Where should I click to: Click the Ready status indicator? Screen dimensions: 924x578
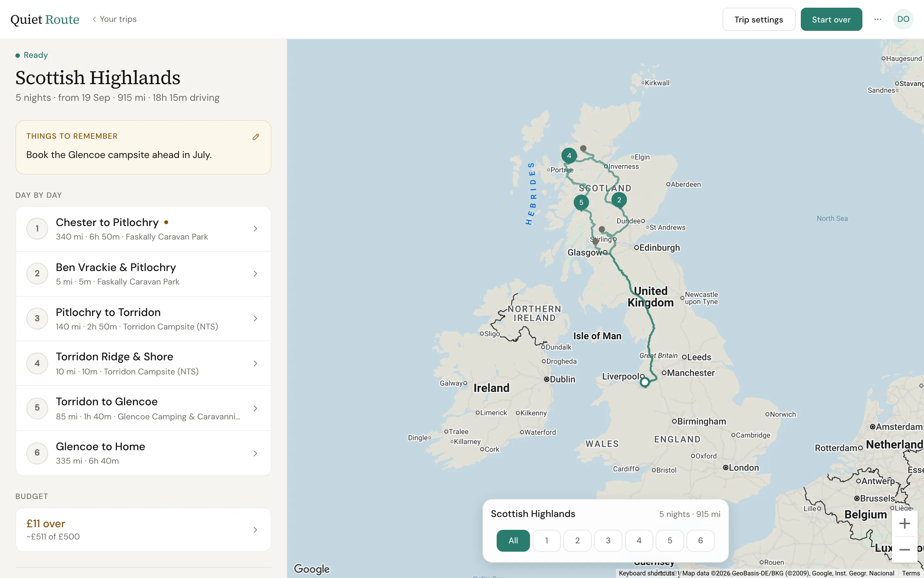coord(32,55)
